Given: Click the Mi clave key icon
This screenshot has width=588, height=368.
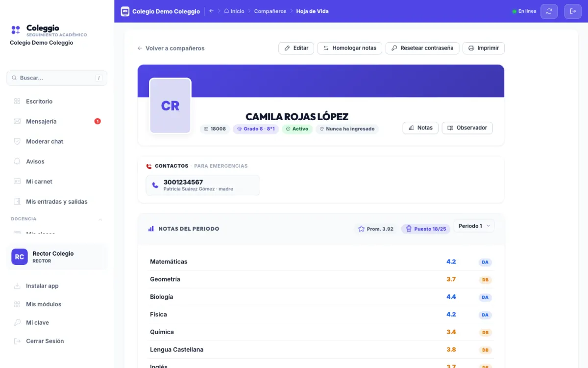Looking at the screenshot, I should pos(17,323).
